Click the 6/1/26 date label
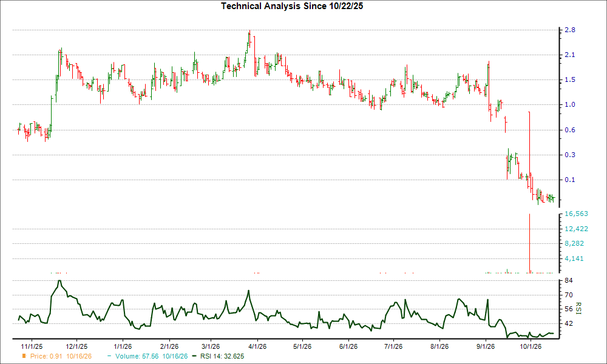The height and width of the screenshot is (364, 607). [348, 346]
